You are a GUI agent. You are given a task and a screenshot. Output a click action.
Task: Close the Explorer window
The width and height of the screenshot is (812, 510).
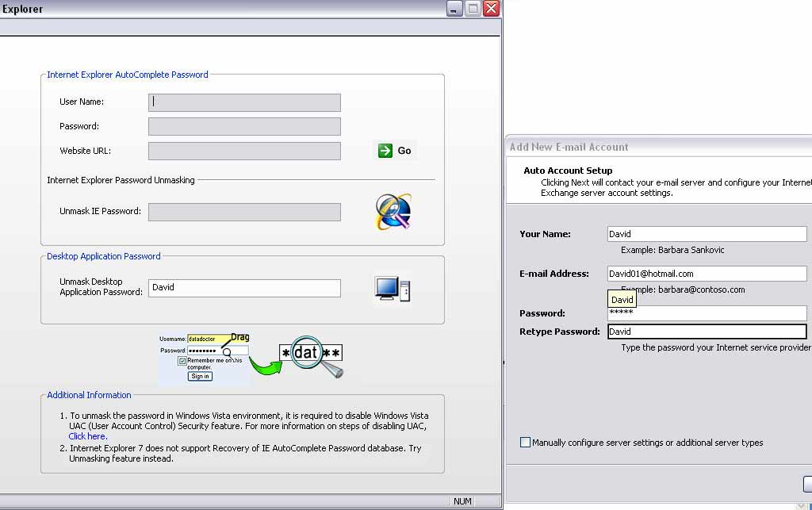click(x=491, y=9)
